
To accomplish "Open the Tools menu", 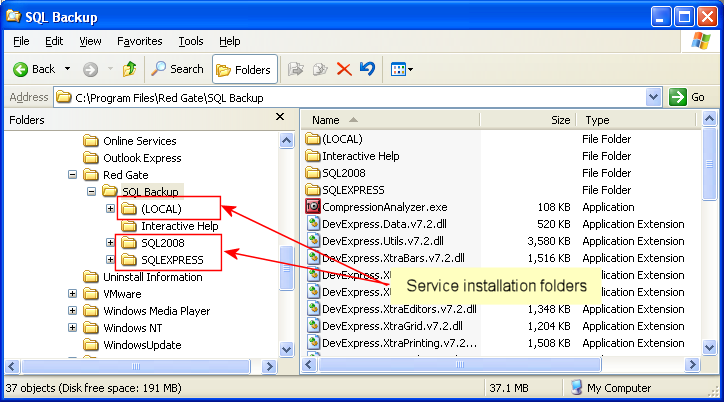I will (x=191, y=41).
